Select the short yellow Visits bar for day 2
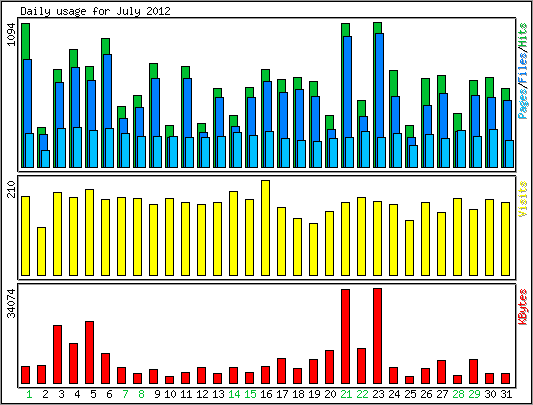This screenshot has height=405, width=533. coord(41,251)
